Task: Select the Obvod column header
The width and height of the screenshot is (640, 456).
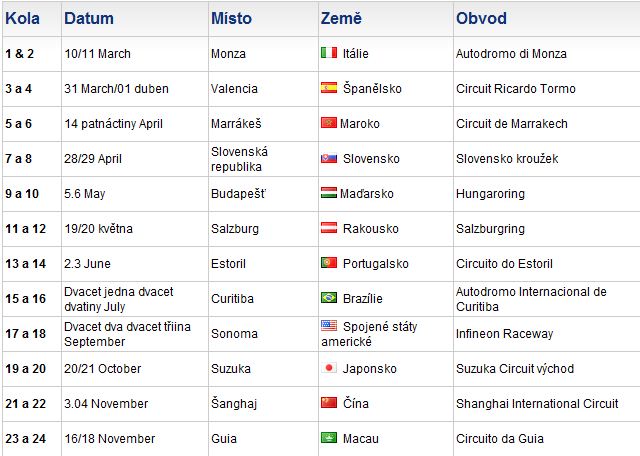Action: [x=481, y=18]
